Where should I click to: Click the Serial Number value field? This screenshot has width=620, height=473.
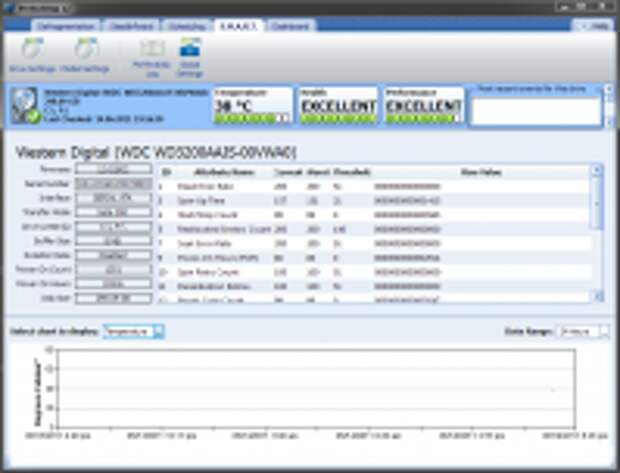113,184
